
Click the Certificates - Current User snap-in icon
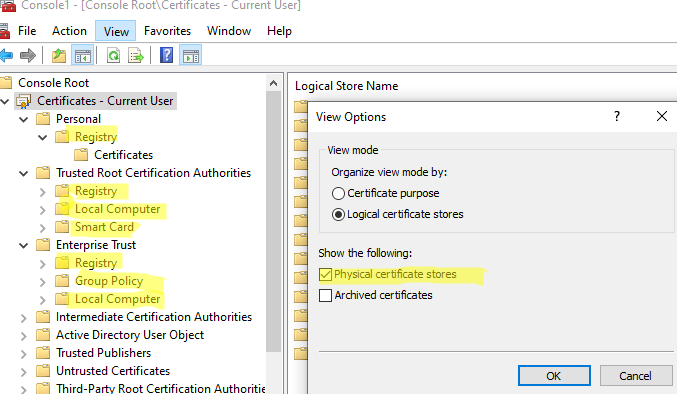[x=23, y=101]
